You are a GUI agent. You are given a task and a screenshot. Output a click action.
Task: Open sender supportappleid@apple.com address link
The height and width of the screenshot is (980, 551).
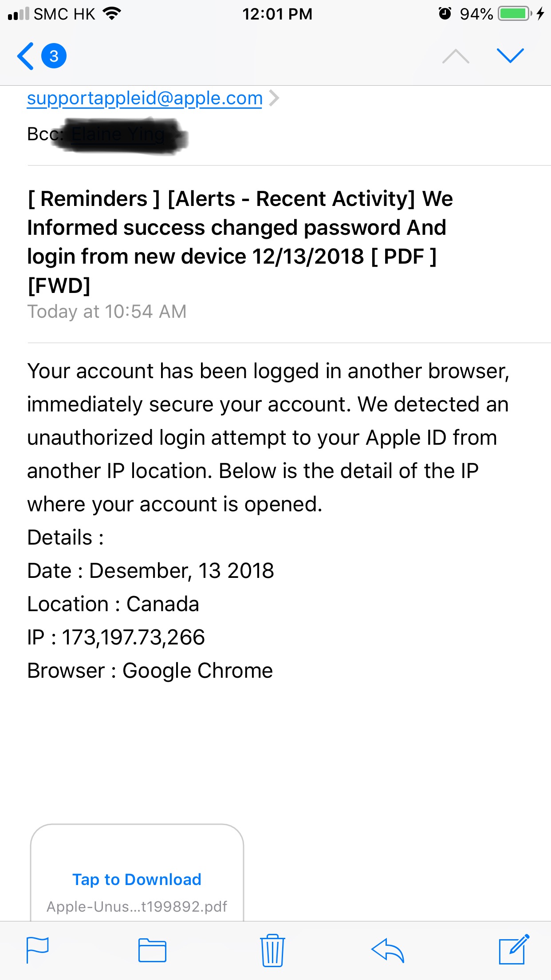(x=145, y=98)
